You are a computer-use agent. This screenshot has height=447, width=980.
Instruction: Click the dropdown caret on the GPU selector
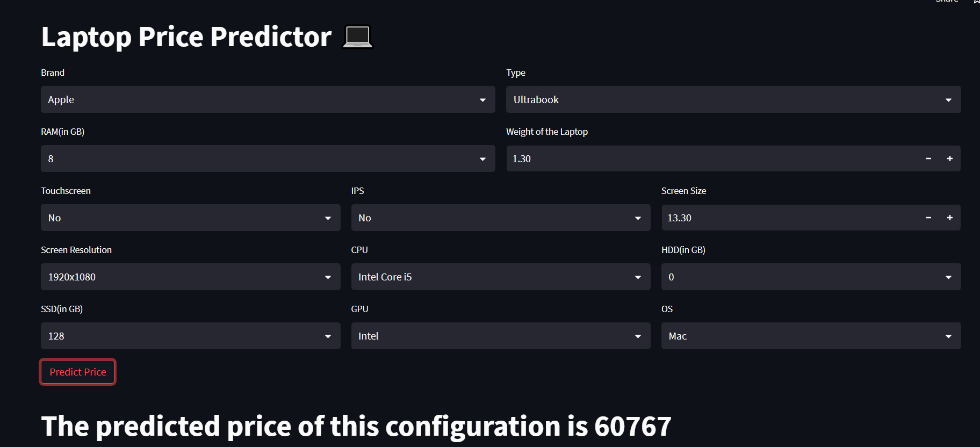click(637, 336)
